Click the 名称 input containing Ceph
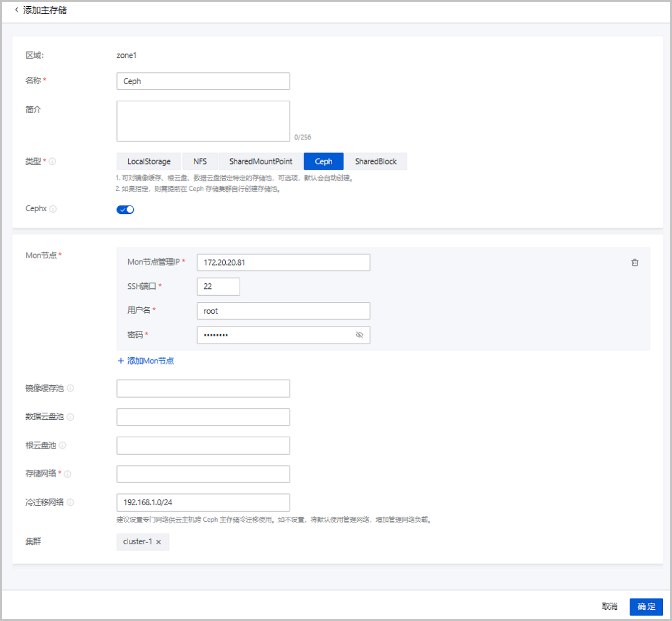Screen dimensions: 672x621 203,81
